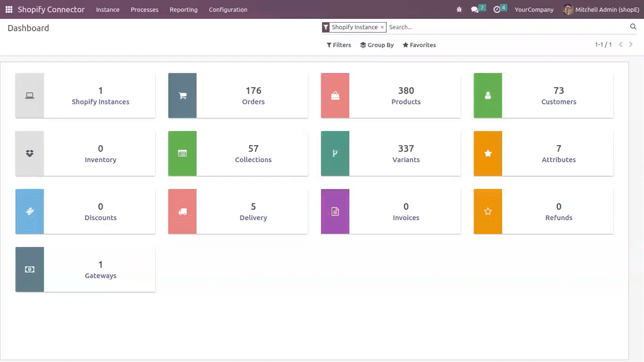
Task: Open the Reporting menu
Action: pyautogui.click(x=183, y=9)
